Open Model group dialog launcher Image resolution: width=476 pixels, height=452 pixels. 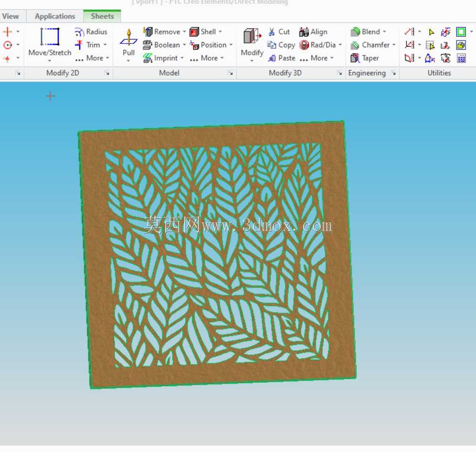click(x=231, y=73)
